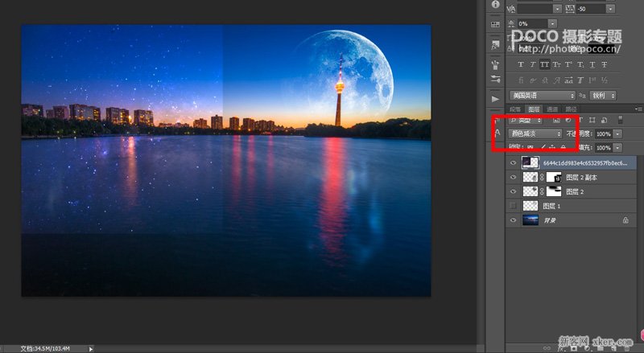Click the swash (script A) OpenType icon

pos(556,80)
